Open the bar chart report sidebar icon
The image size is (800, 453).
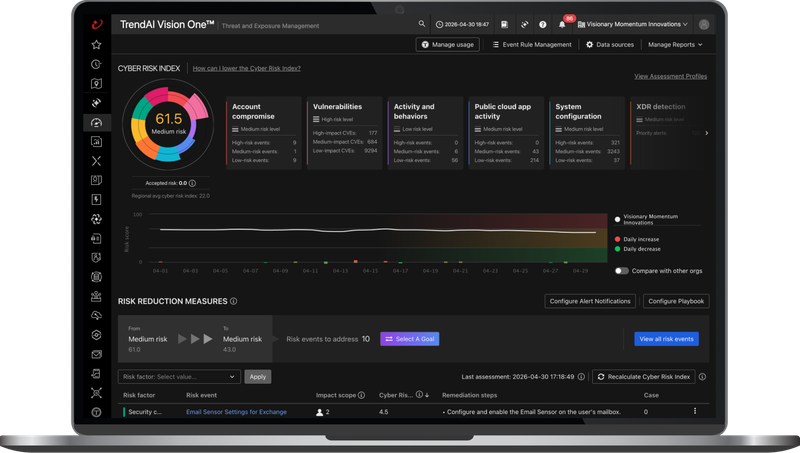tap(96, 142)
